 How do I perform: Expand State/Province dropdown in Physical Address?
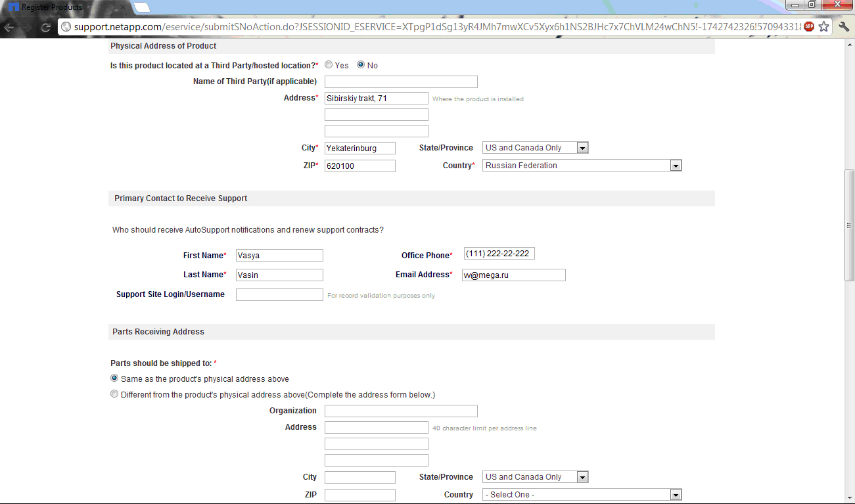point(535,148)
